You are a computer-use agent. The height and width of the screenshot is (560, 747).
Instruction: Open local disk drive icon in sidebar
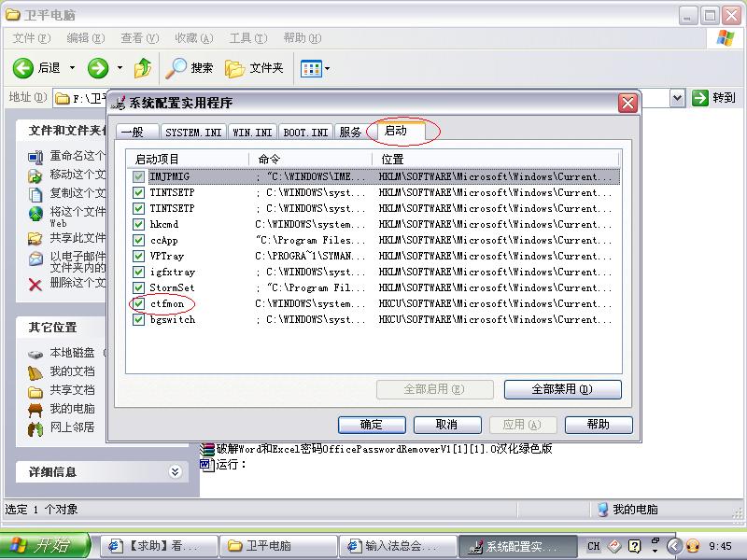pos(35,354)
